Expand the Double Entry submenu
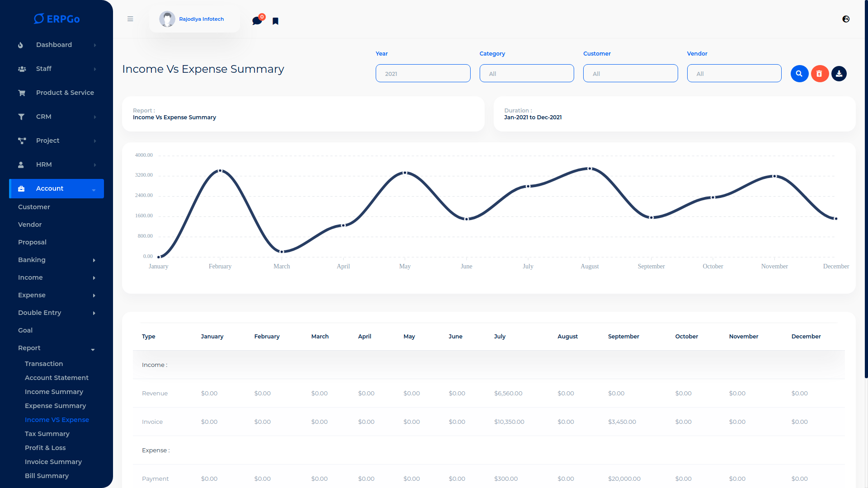Screen dimensions: 868x488 (57, 313)
